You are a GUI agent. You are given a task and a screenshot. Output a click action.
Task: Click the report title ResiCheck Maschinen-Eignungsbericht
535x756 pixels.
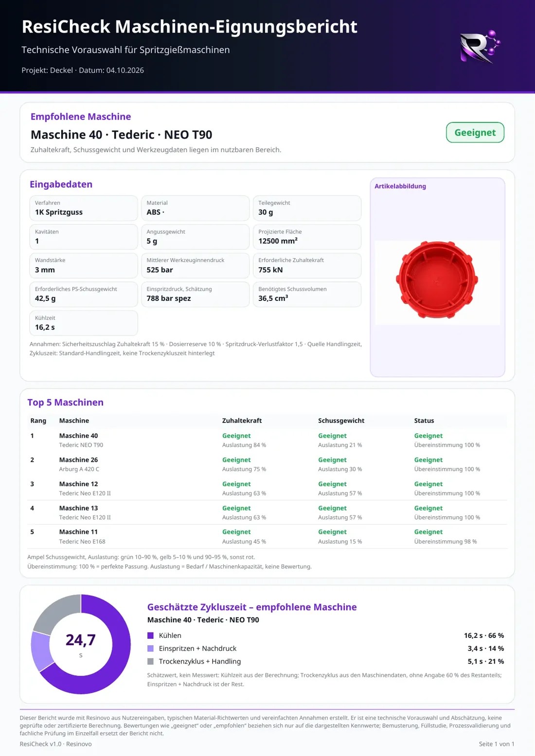click(189, 27)
